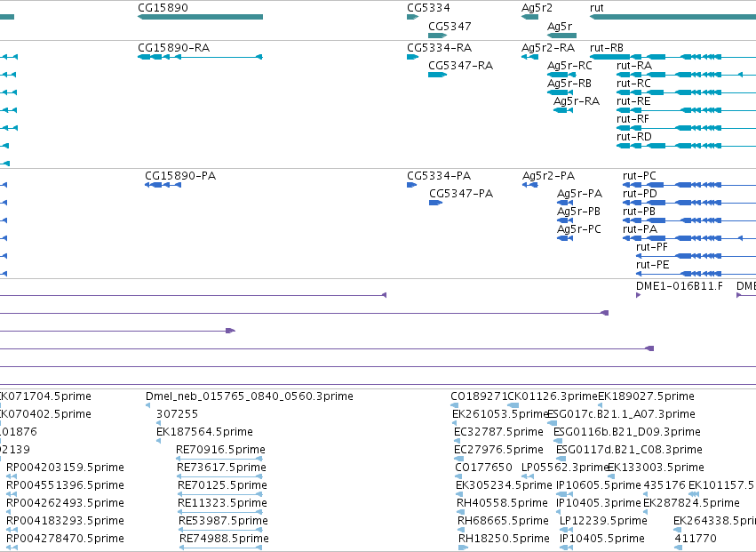The width and height of the screenshot is (756, 552).
Task: Click the rut-PF protein label
Action: pyautogui.click(x=652, y=247)
